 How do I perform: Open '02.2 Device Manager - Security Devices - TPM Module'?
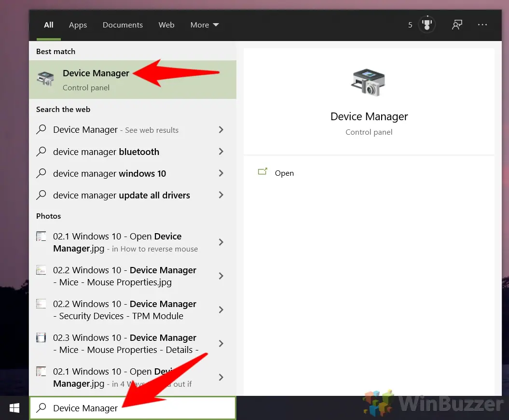(133, 309)
